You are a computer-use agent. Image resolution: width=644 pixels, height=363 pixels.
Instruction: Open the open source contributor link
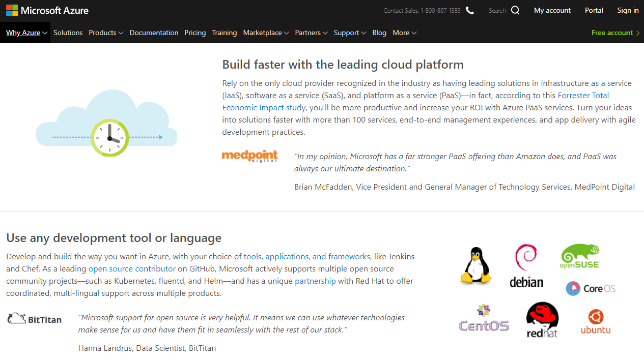pos(132,268)
